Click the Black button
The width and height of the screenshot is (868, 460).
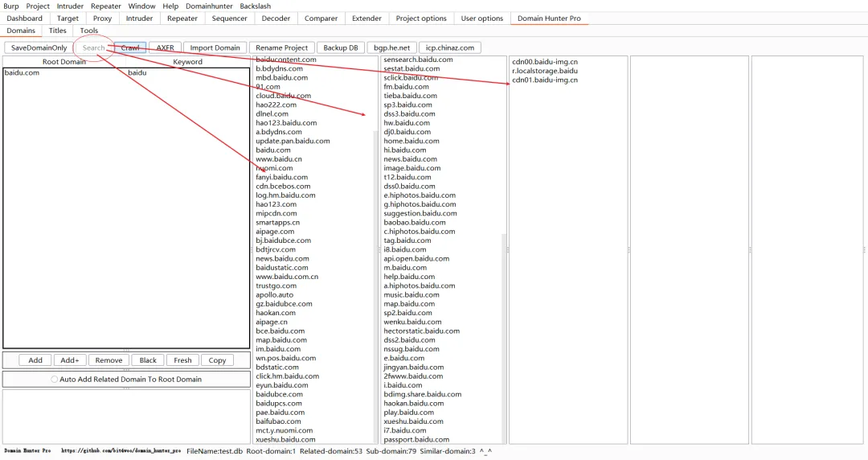tap(148, 360)
